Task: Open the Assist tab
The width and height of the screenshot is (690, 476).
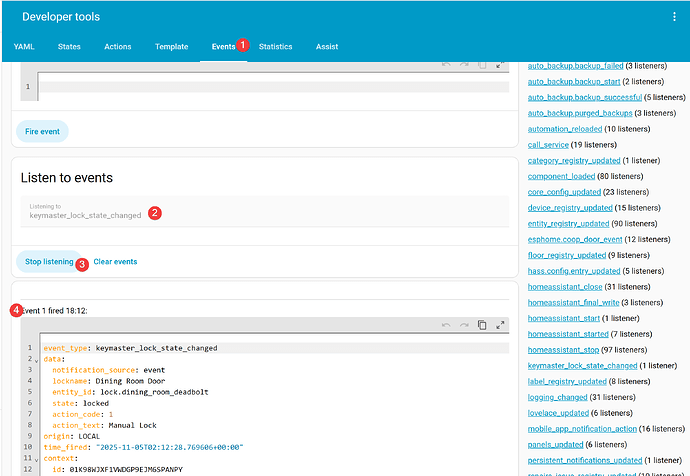Action: (x=327, y=47)
